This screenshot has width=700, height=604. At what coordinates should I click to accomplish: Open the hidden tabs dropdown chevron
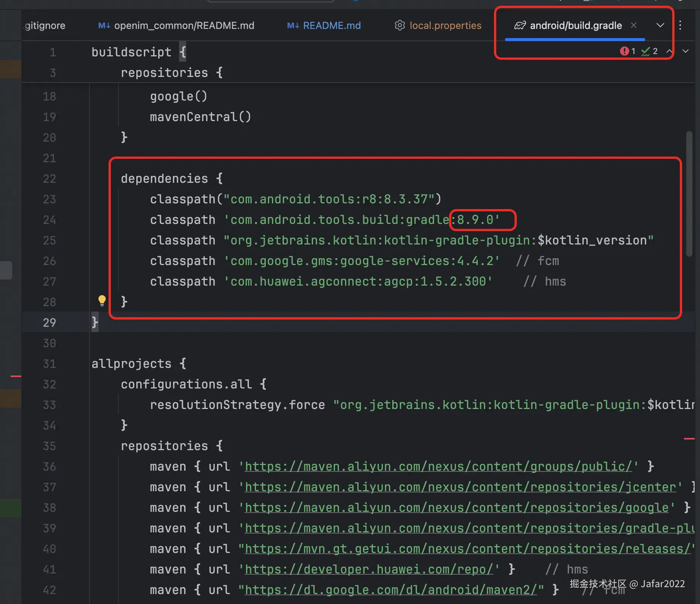[x=660, y=25]
